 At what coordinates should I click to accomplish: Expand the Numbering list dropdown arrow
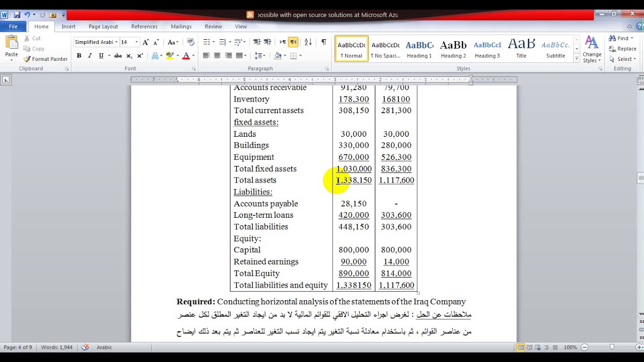point(230,42)
